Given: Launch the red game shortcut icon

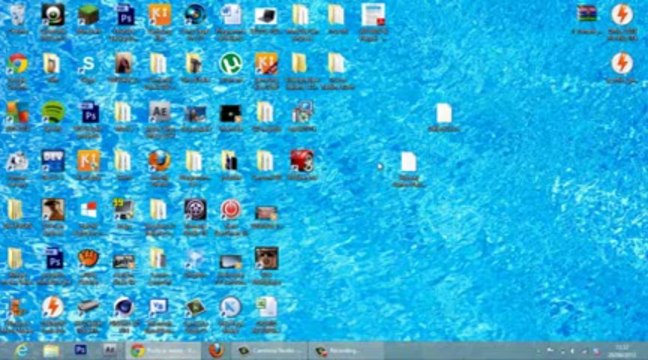Looking at the screenshot, I should (302, 161).
